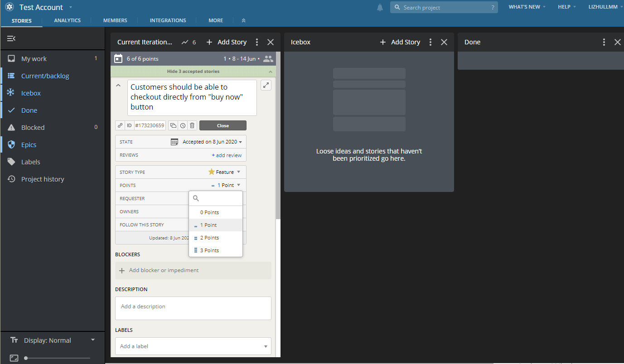Viewport: 624px width, 364px height.
Task: Switch to the INTEGRATIONS tab
Action: [x=168, y=20]
